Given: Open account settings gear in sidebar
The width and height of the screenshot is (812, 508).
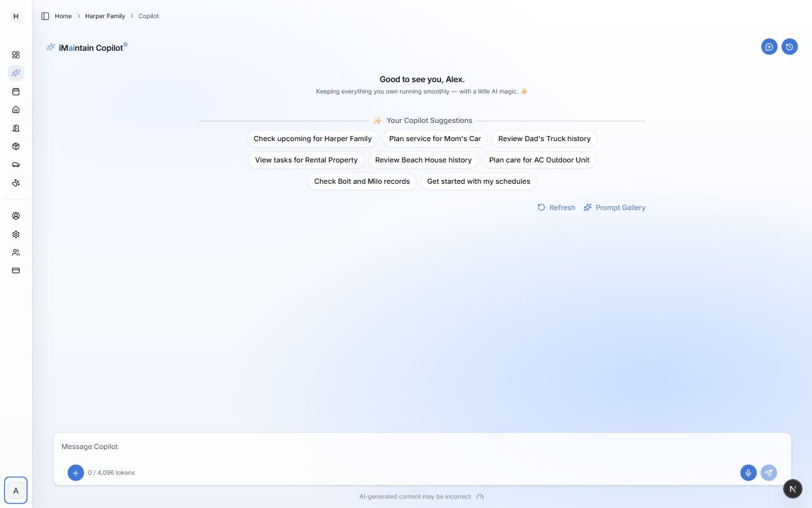Looking at the screenshot, I should point(16,234).
